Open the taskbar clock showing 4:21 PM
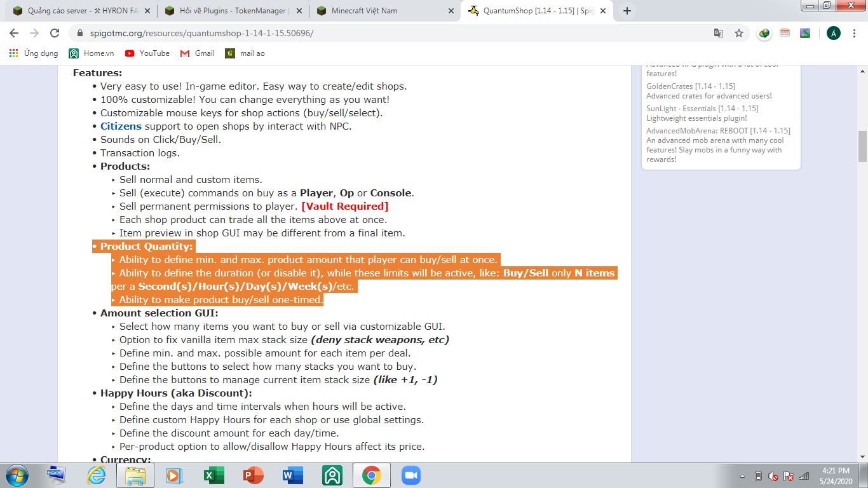The height and width of the screenshot is (488, 868). click(836, 475)
